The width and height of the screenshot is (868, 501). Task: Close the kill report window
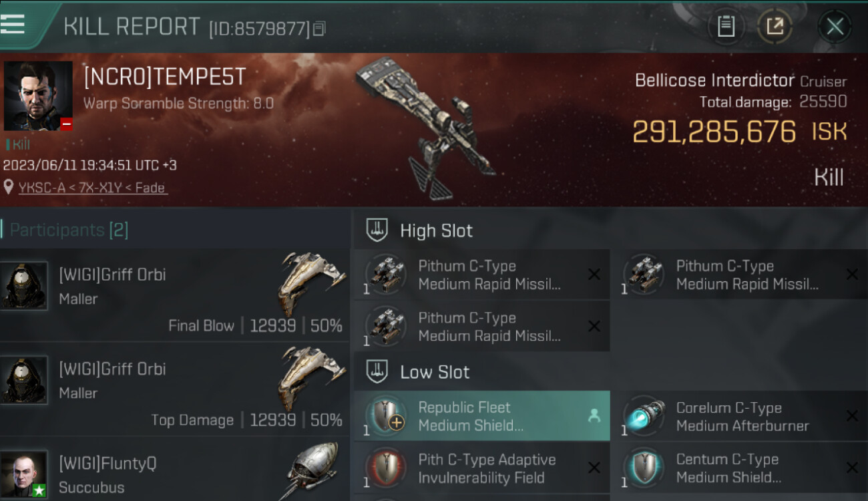pyautogui.click(x=835, y=27)
